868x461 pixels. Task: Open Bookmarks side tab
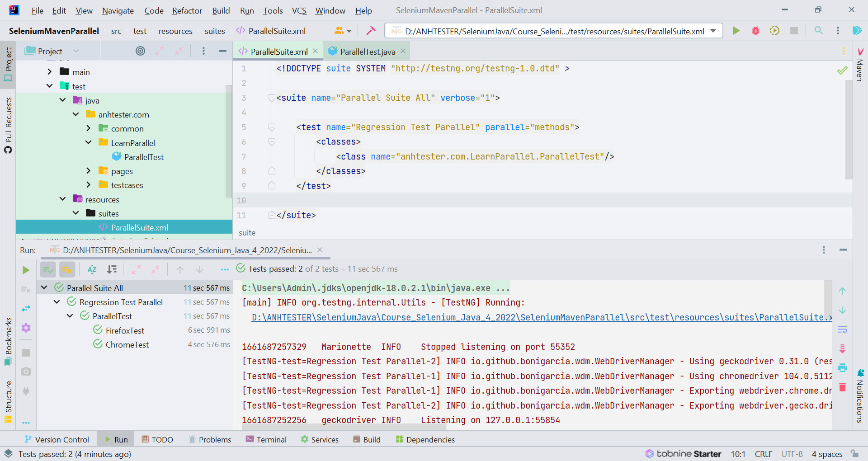click(8, 341)
